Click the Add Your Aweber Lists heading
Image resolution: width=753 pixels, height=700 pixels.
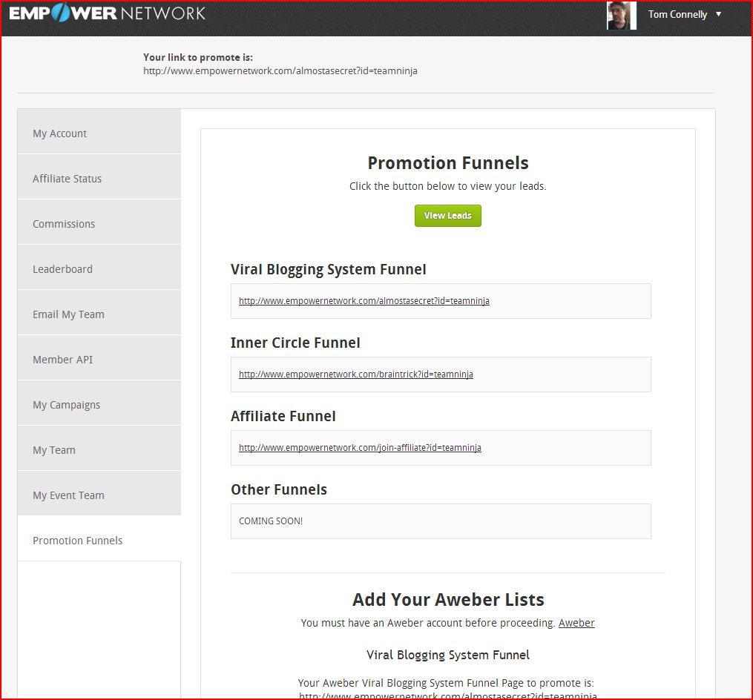click(448, 600)
